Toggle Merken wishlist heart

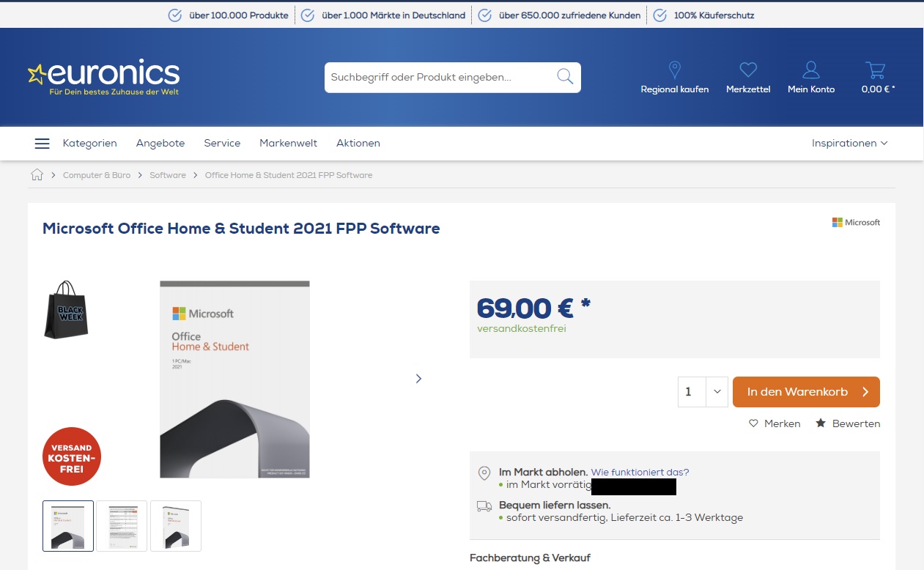(775, 423)
